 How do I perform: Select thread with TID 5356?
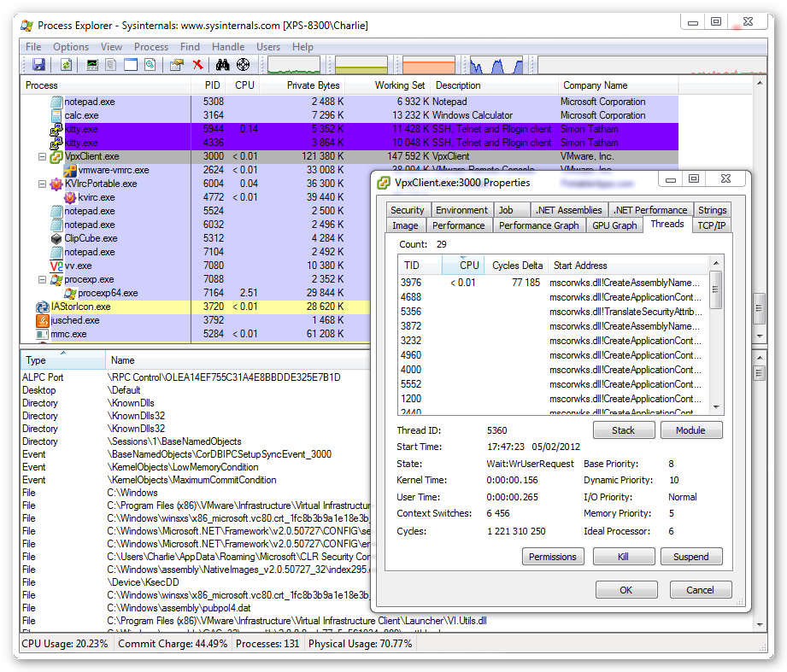(553, 312)
